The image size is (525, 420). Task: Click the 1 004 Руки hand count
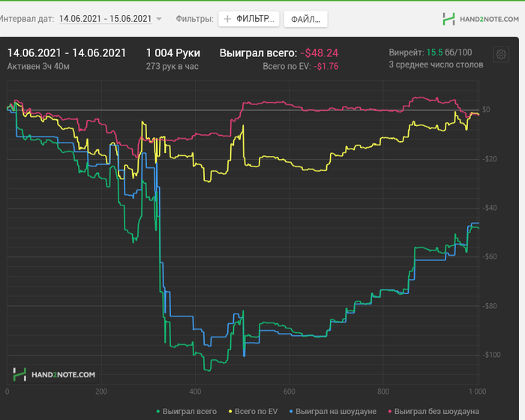click(x=173, y=53)
